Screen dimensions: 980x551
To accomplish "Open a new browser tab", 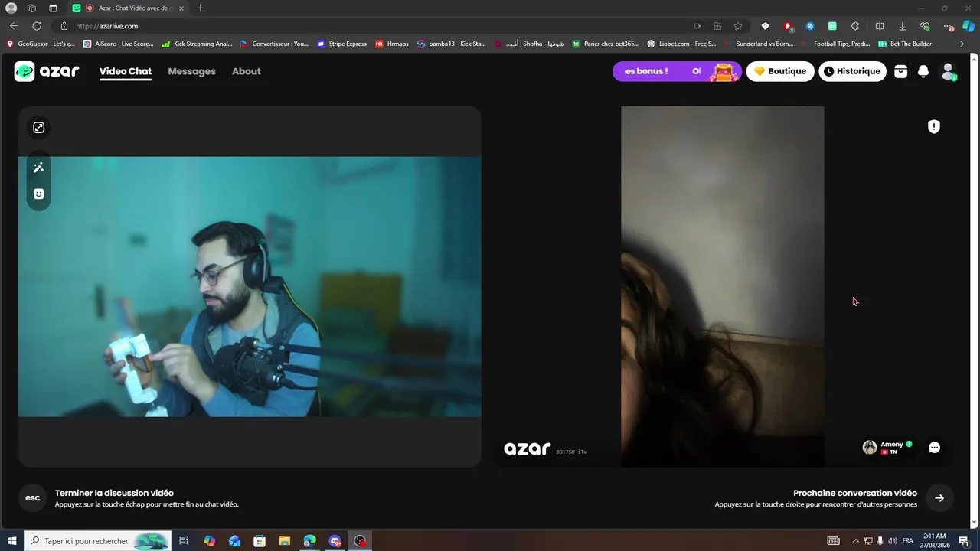I will [x=201, y=8].
